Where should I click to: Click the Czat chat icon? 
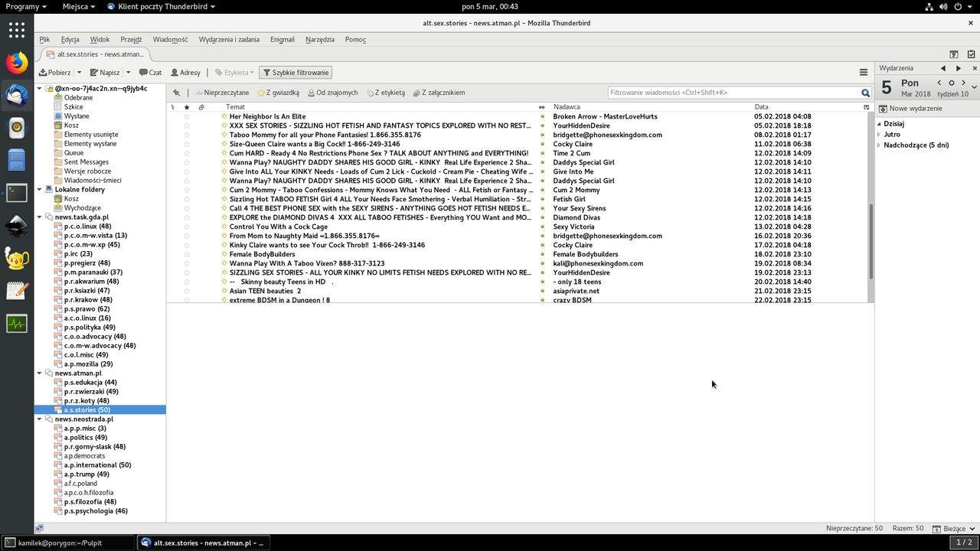click(x=144, y=73)
